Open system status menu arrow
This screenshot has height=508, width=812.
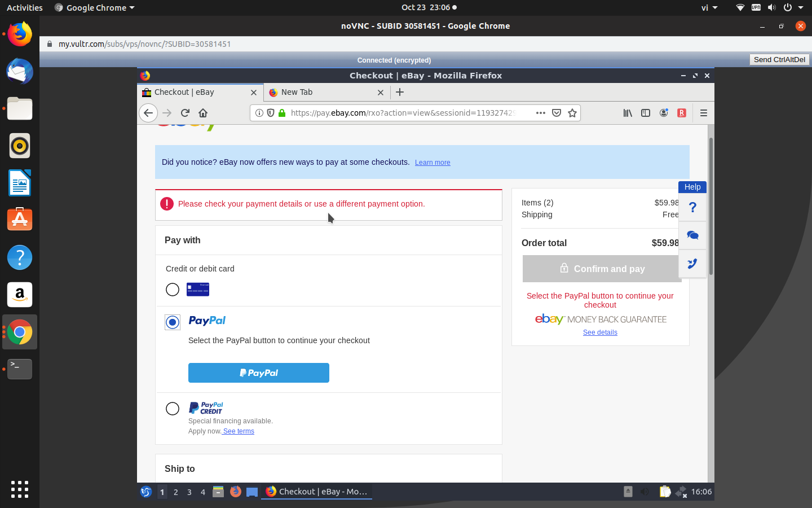click(x=801, y=7)
